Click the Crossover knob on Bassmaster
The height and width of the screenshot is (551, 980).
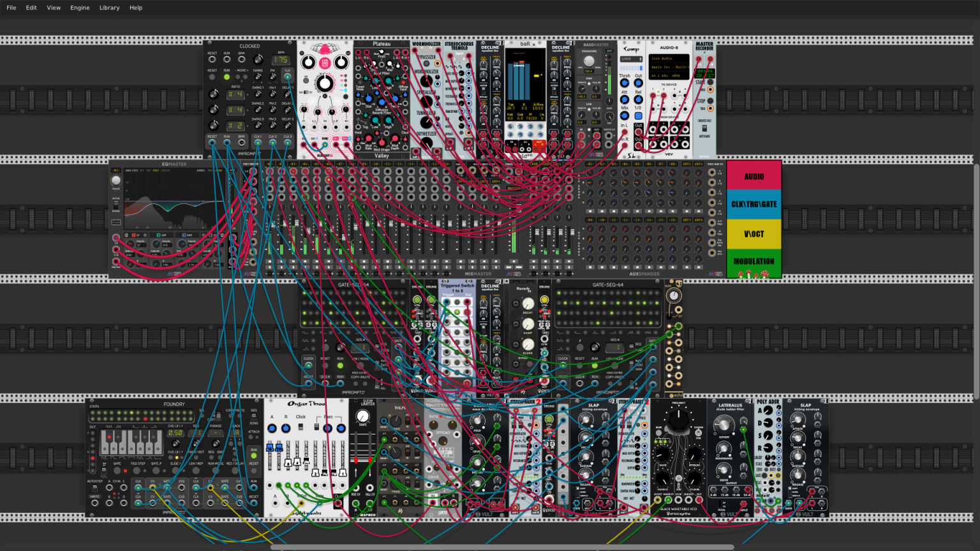coord(589,61)
